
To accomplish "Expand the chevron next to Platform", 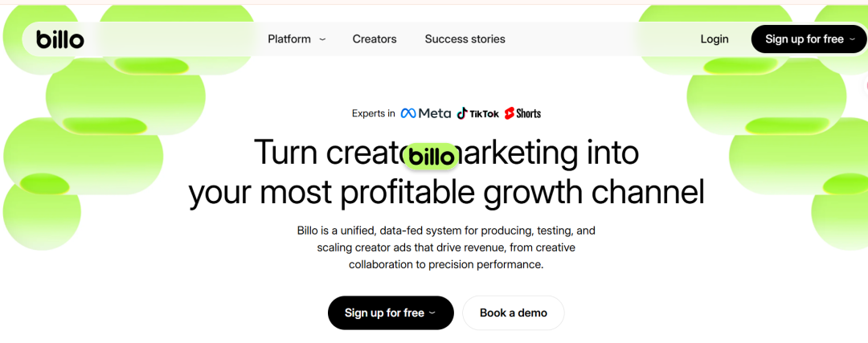I will 322,39.
